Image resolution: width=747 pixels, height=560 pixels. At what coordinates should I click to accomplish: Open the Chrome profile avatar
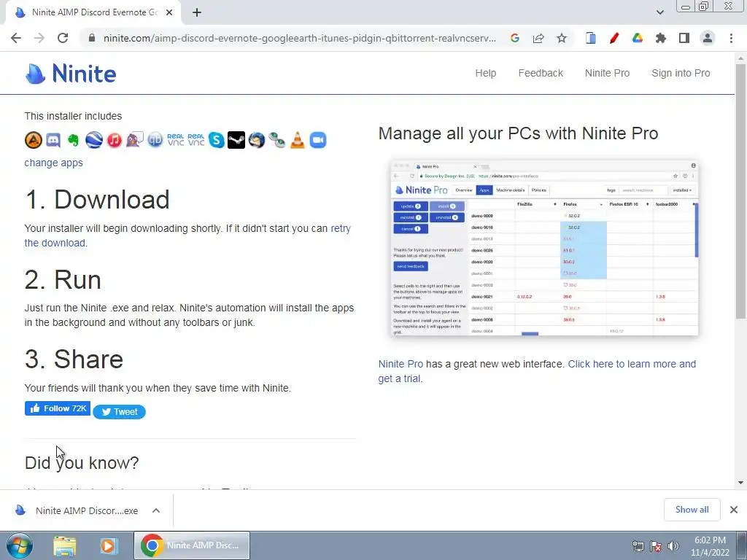[x=708, y=38]
